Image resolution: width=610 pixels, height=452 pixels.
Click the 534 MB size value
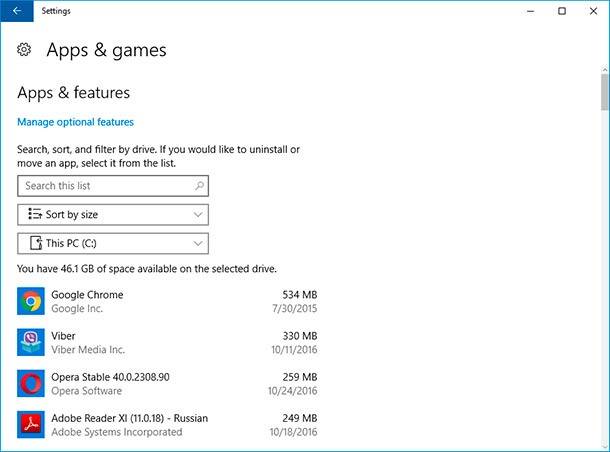300,295
